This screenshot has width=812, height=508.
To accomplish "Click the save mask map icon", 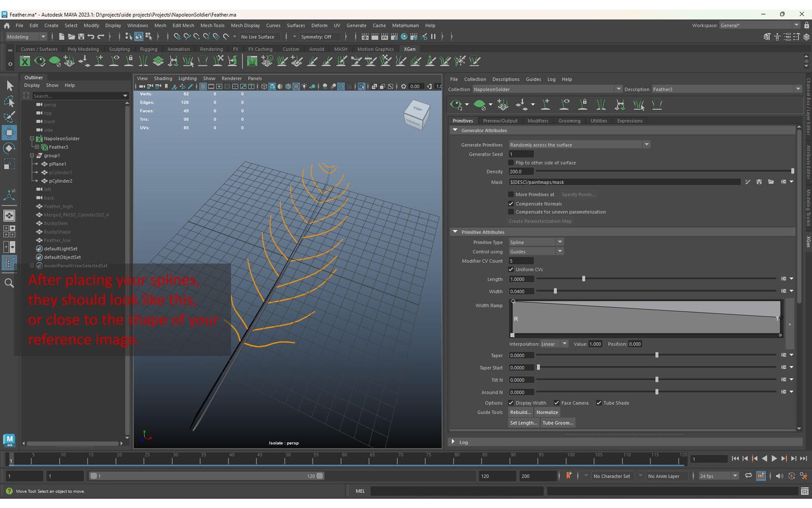I will [759, 182].
